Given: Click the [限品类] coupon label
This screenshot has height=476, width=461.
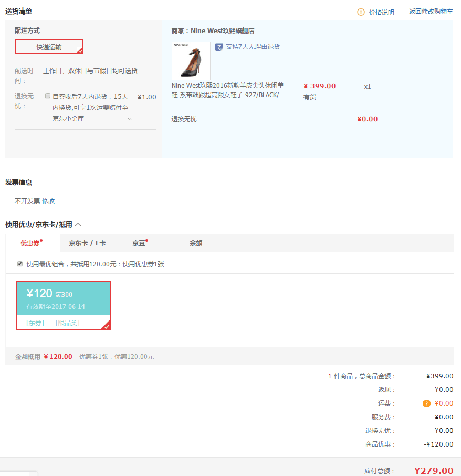Looking at the screenshot, I should (68, 323).
